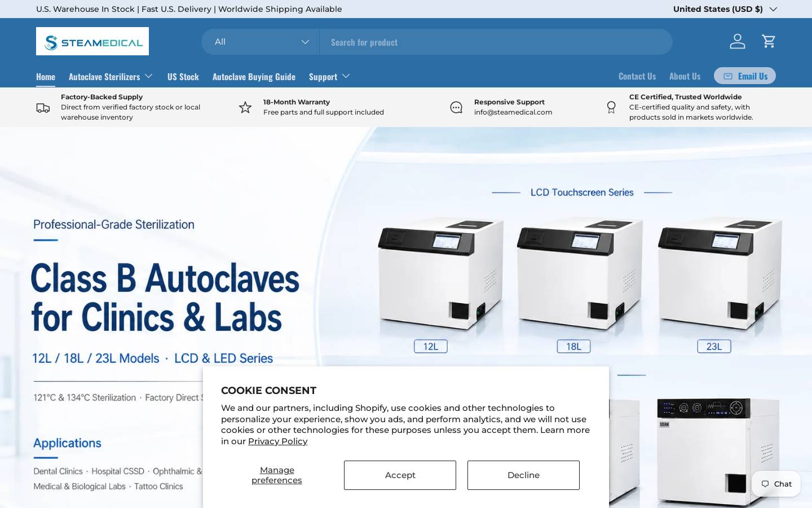The width and height of the screenshot is (812, 508).
Task: Click the delivery truck icon
Action: 43,107
